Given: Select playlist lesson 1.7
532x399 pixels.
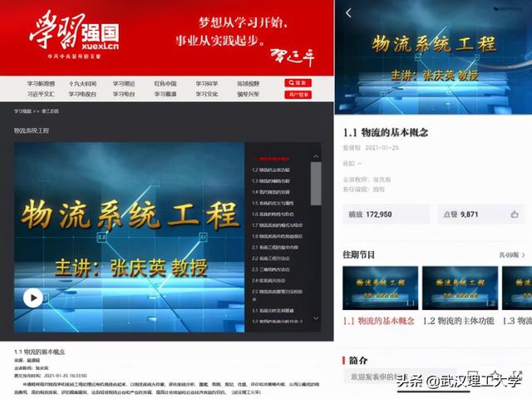Looking at the screenshot, I should (x=278, y=225).
